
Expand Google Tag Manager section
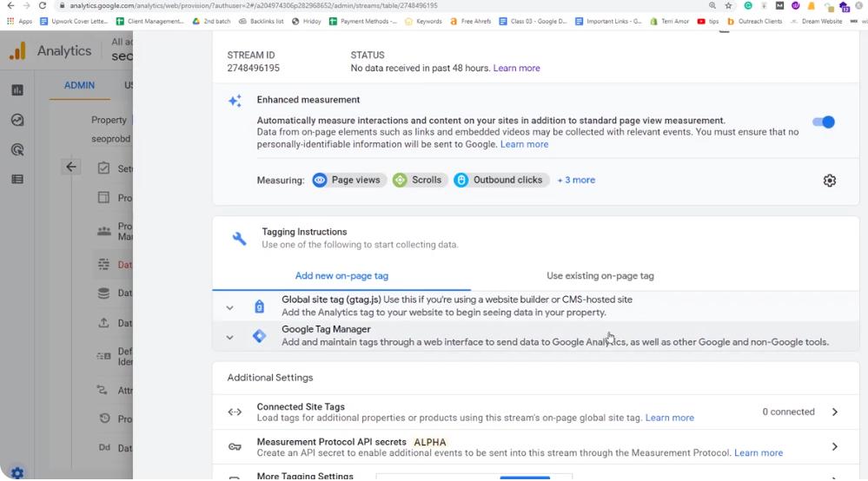[229, 337]
